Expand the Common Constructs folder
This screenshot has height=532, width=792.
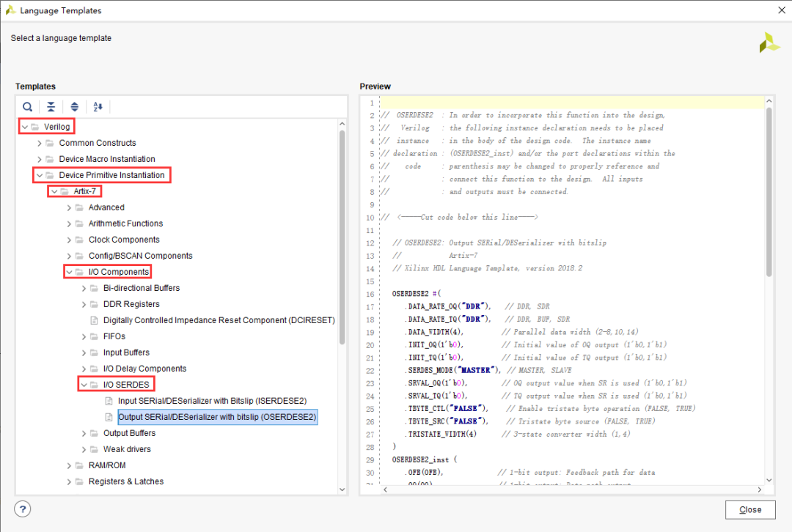(x=40, y=143)
